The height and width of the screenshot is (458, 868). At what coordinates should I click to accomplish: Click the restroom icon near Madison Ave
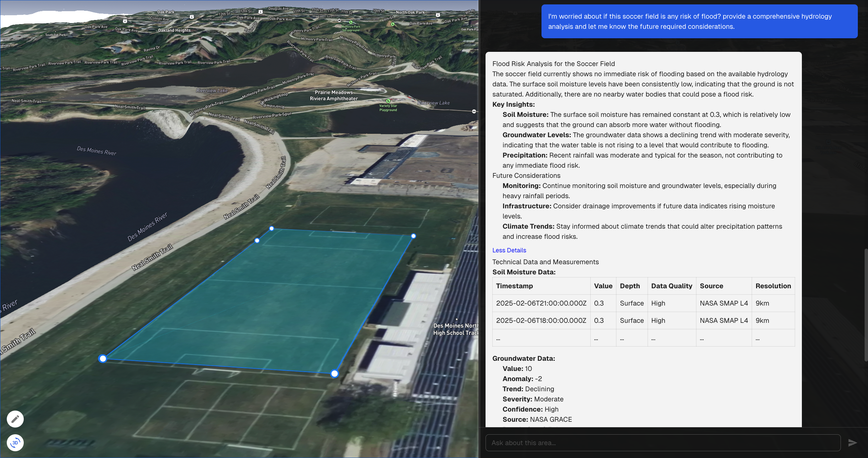(x=339, y=20)
